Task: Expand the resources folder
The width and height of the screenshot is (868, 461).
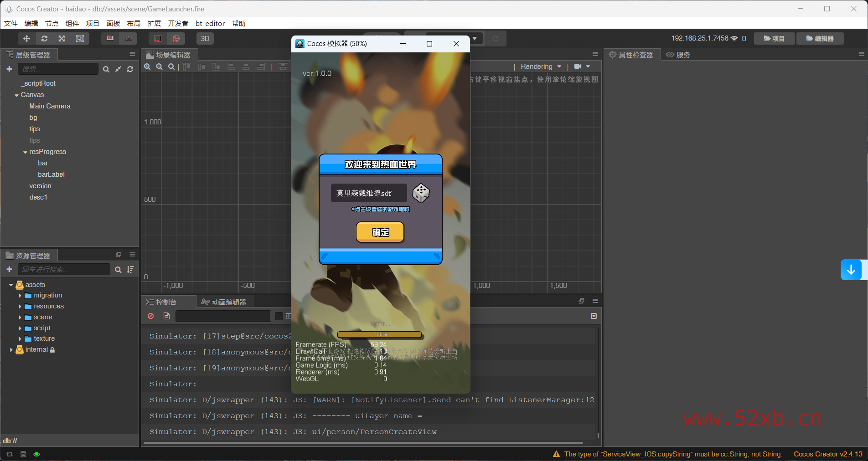Action: click(x=20, y=307)
